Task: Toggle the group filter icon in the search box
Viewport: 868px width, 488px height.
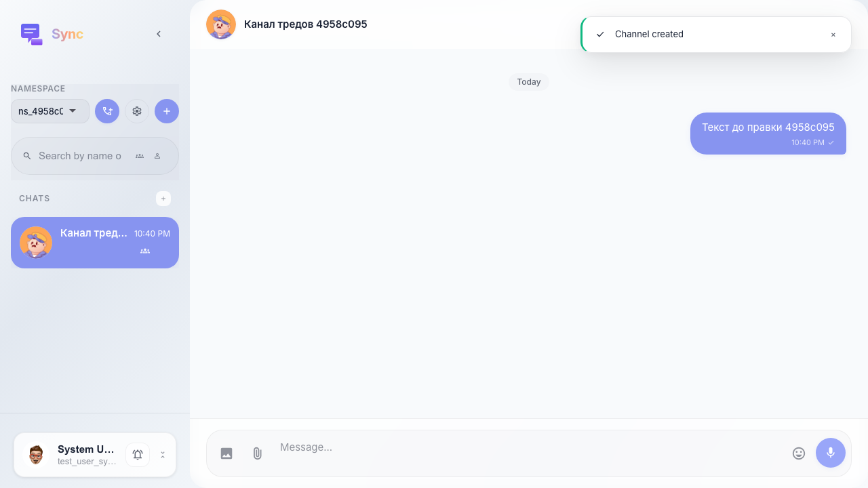Action: click(140, 156)
